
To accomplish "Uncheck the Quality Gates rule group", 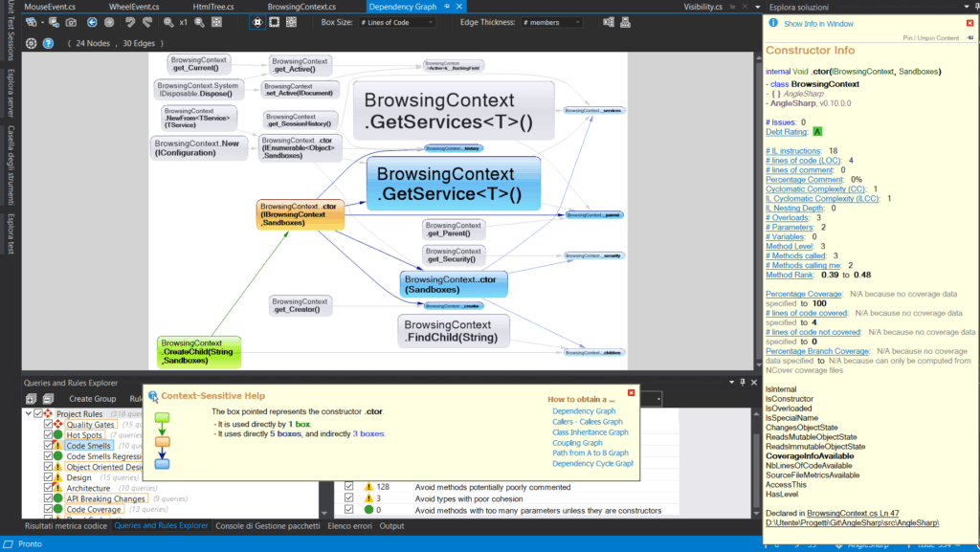I will [48, 424].
